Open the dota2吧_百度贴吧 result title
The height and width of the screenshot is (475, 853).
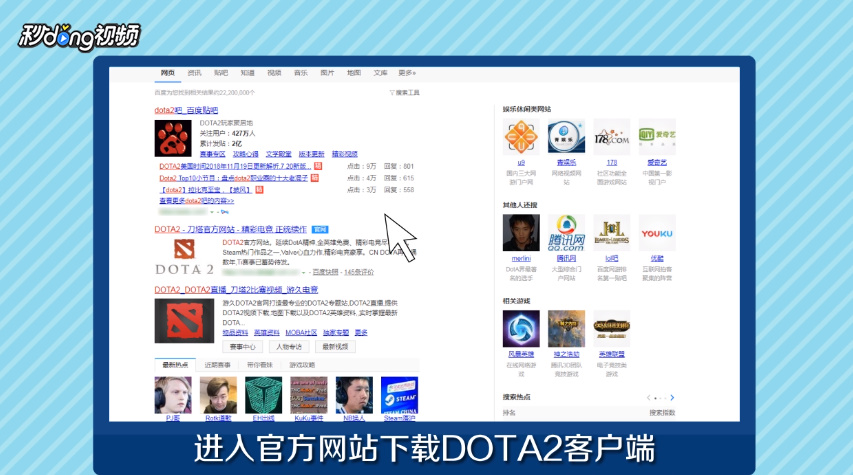click(x=186, y=110)
